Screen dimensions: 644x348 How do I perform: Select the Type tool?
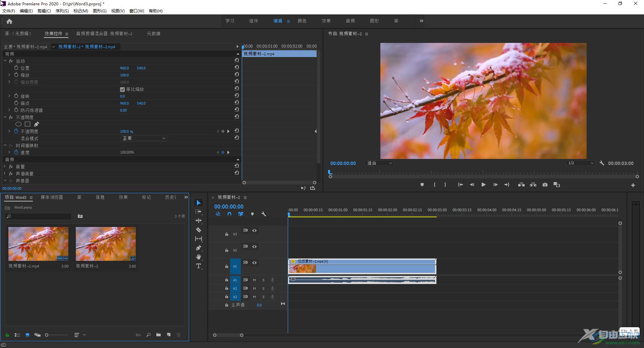[199, 266]
